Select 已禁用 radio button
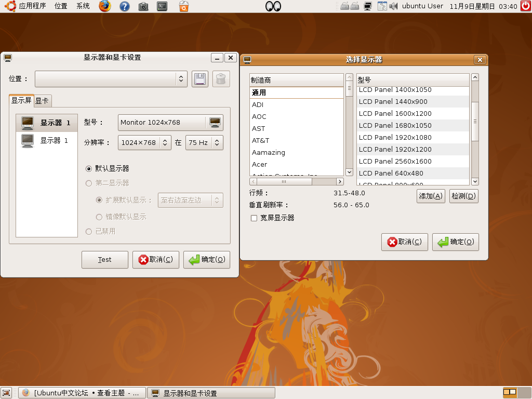This screenshot has height=399, width=532. [89, 231]
